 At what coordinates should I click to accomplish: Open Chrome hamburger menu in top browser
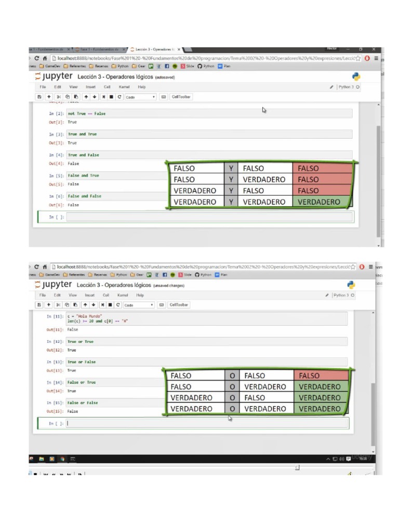click(x=376, y=58)
